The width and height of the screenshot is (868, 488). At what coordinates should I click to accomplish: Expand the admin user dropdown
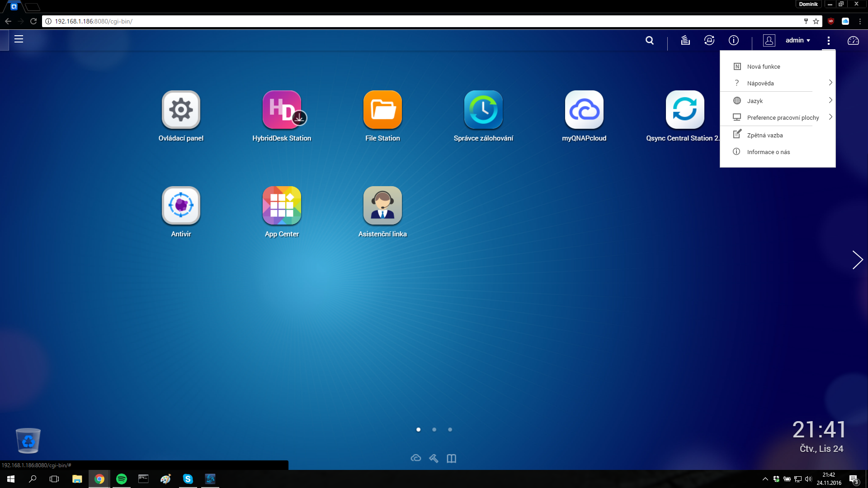point(797,40)
